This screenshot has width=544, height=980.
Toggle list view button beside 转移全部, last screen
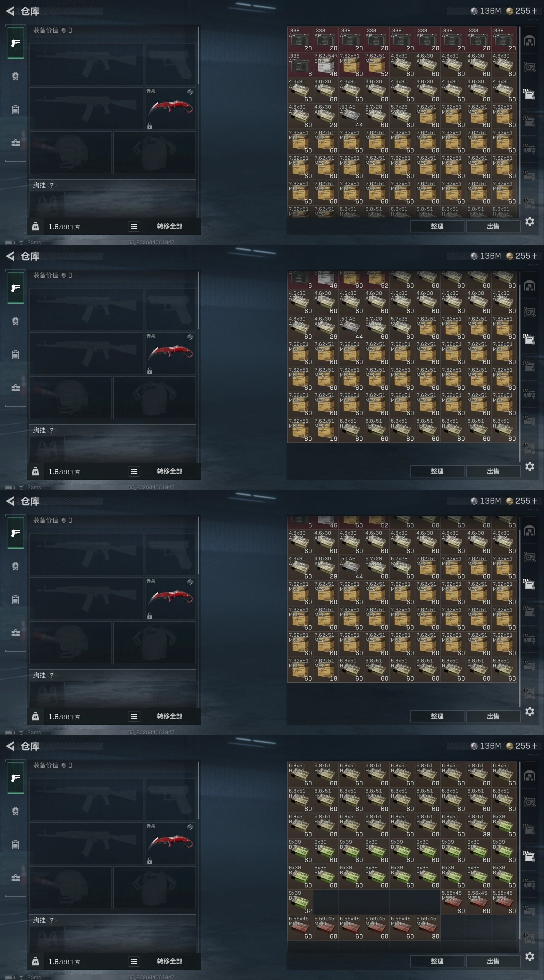(134, 961)
